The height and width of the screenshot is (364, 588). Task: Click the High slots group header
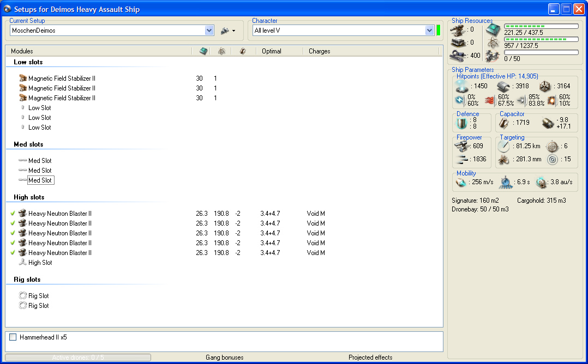pos(29,197)
